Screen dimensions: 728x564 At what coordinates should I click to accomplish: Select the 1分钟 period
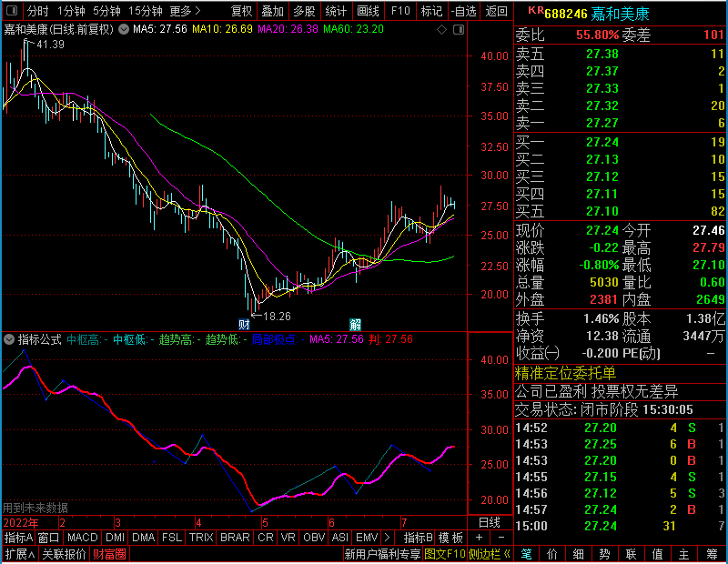coord(71,11)
